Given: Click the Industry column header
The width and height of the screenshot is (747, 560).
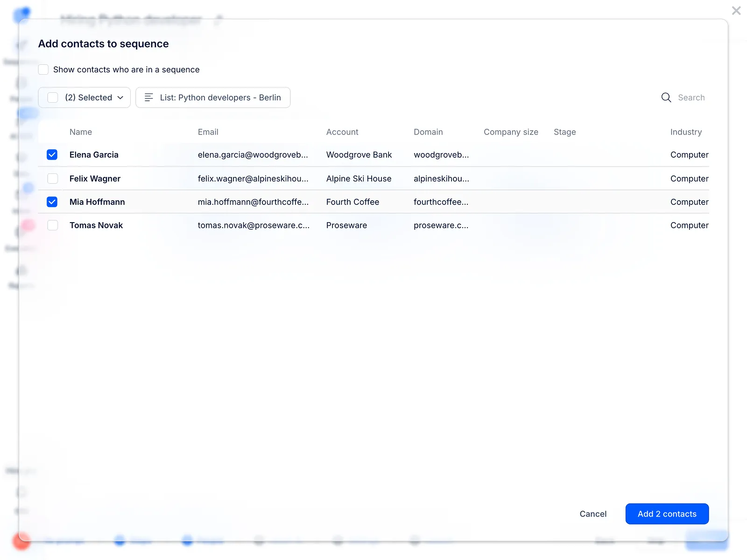Looking at the screenshot, I should [x=686, y=132].
